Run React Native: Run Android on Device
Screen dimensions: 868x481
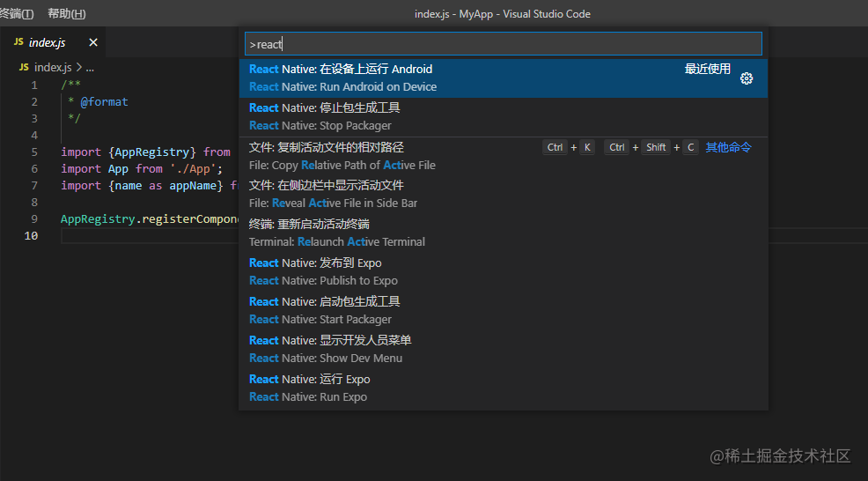(x=504, y=78)
